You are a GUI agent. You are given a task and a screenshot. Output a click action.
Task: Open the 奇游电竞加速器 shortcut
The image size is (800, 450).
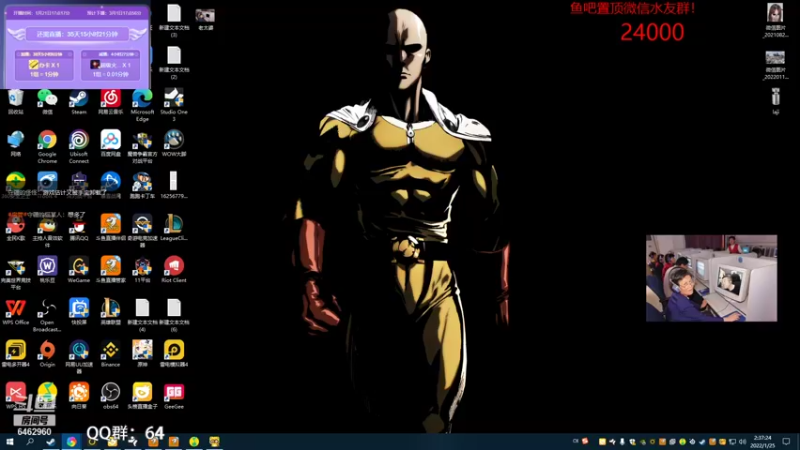142,231
